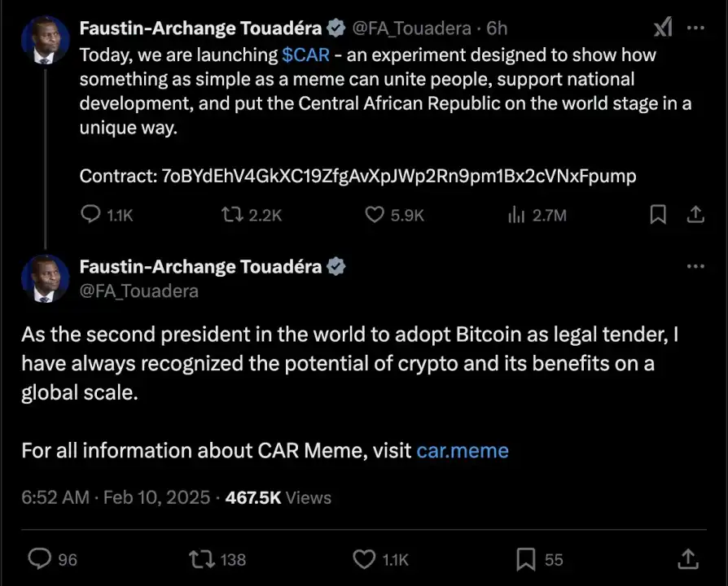The height and width of the screenshot is (586, 728).
Task: Open the $CAR cashtag link
Action: coord(305,56)
